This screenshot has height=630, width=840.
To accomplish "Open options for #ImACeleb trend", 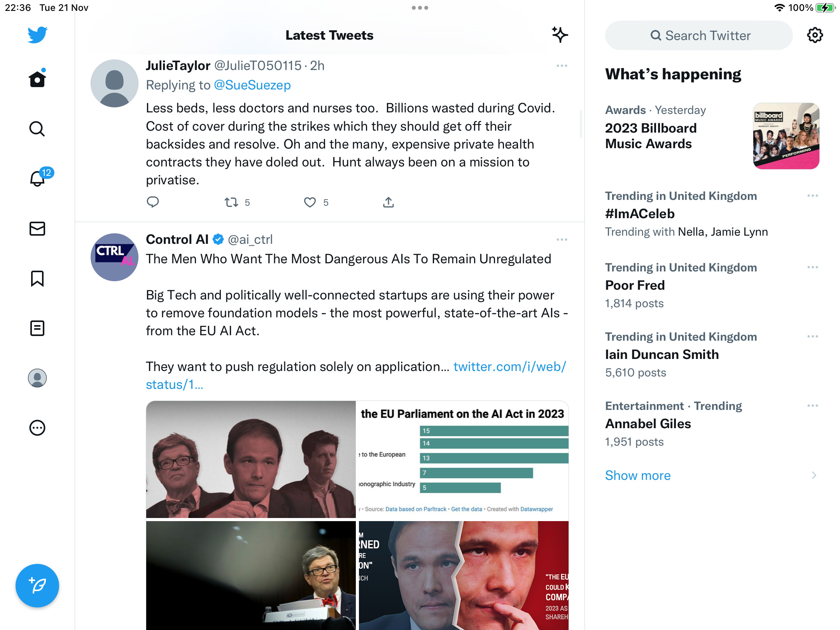I will click(x=813, y=196).
